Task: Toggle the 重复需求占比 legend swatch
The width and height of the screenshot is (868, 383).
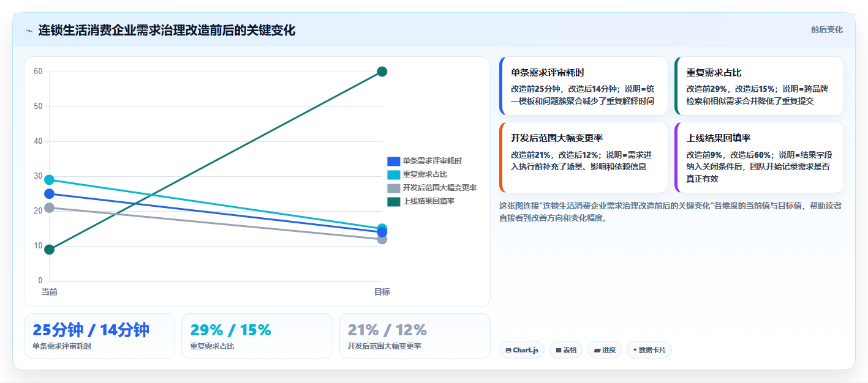Action: click(x=393, y=174)
